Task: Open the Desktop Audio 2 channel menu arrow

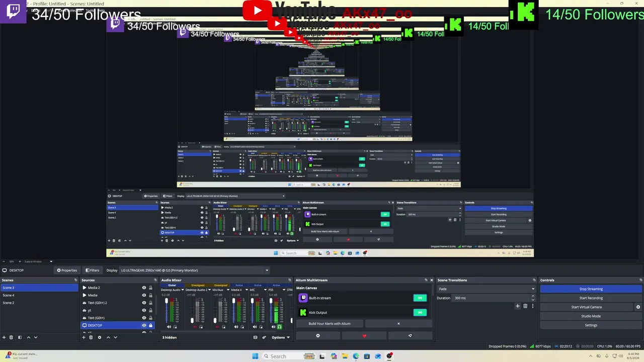Action: tap(209, 290)
